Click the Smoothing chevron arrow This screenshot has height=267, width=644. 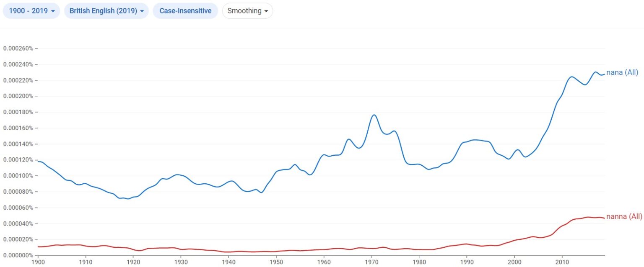coord(267,11)
